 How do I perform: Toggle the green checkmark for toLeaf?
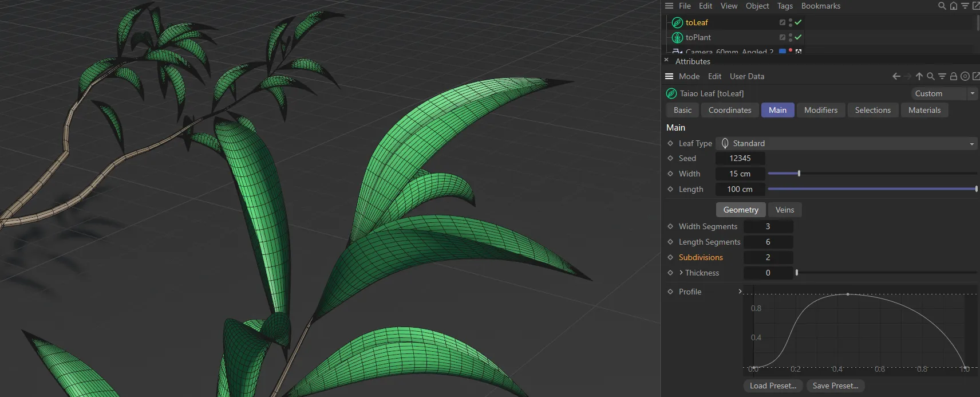(x=798, y=22)
